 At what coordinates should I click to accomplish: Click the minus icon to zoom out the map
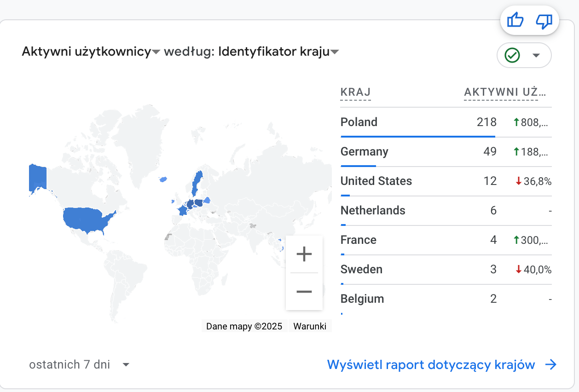tap(304, 292)
